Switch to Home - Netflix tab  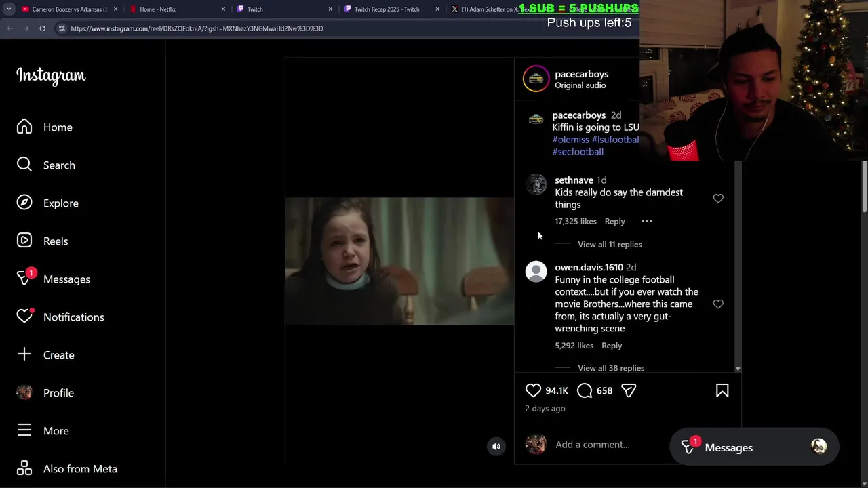tap(176, 9)
